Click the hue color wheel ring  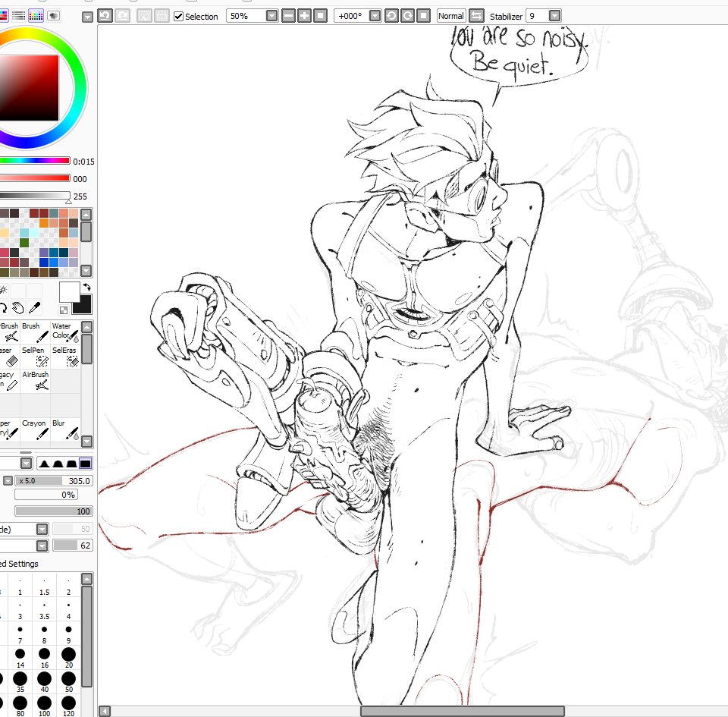[80, 88]
